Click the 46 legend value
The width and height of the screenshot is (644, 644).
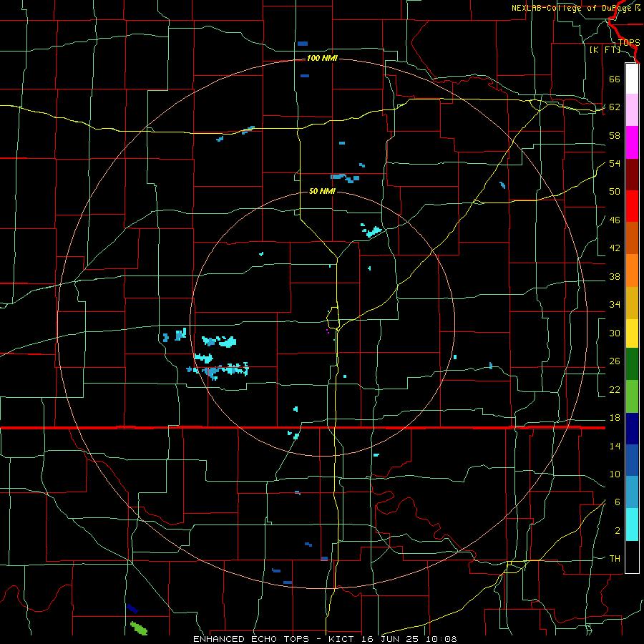point(615,220)
